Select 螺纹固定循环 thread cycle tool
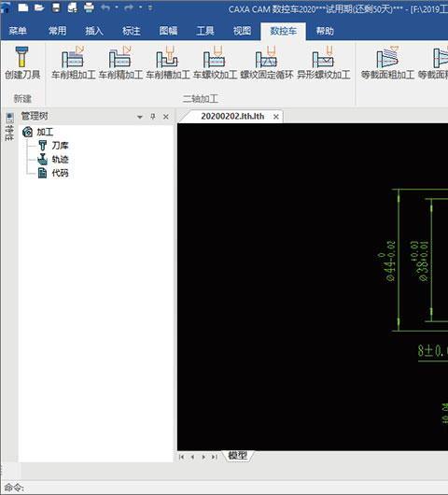 [267, 63]
